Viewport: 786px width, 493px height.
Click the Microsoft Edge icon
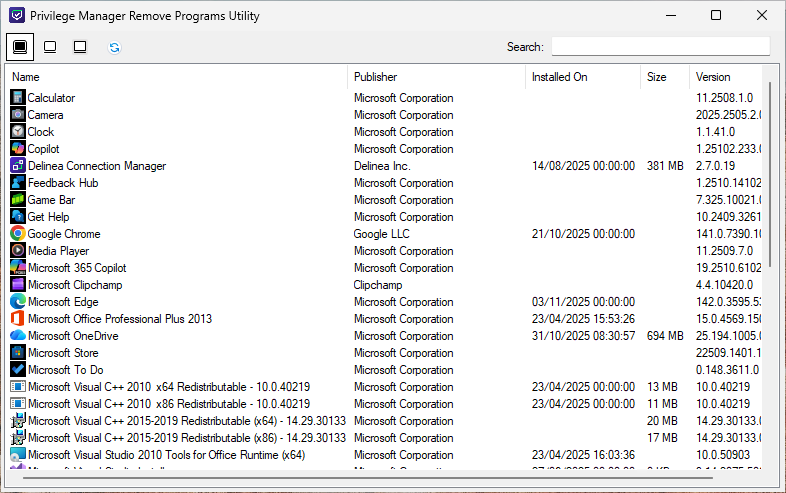pyautogui.click(x=18, y=302)
